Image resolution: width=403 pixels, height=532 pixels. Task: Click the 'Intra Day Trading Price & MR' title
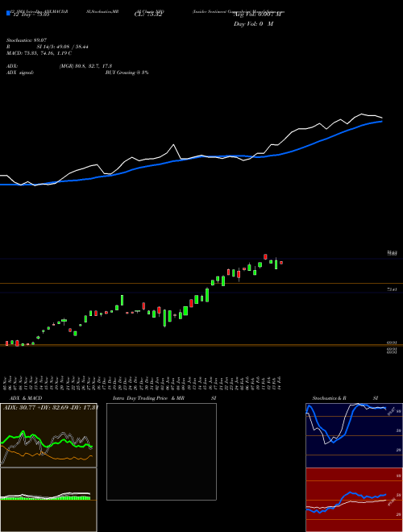(x=148, y=398)
